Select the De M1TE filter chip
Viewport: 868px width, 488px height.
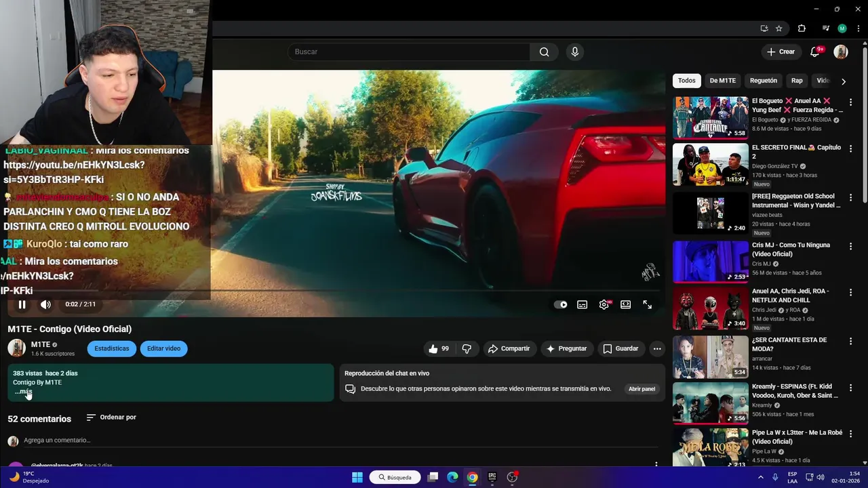pyautogui.click(x=723, y=81)
